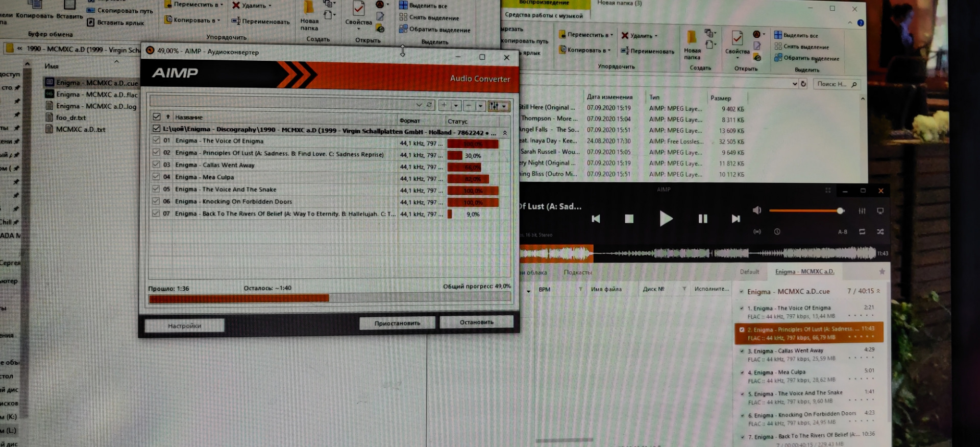Viewport: 980px width, 447px height.
Task: Toggle the select-all checkbox in converter header
Action: 156,116
